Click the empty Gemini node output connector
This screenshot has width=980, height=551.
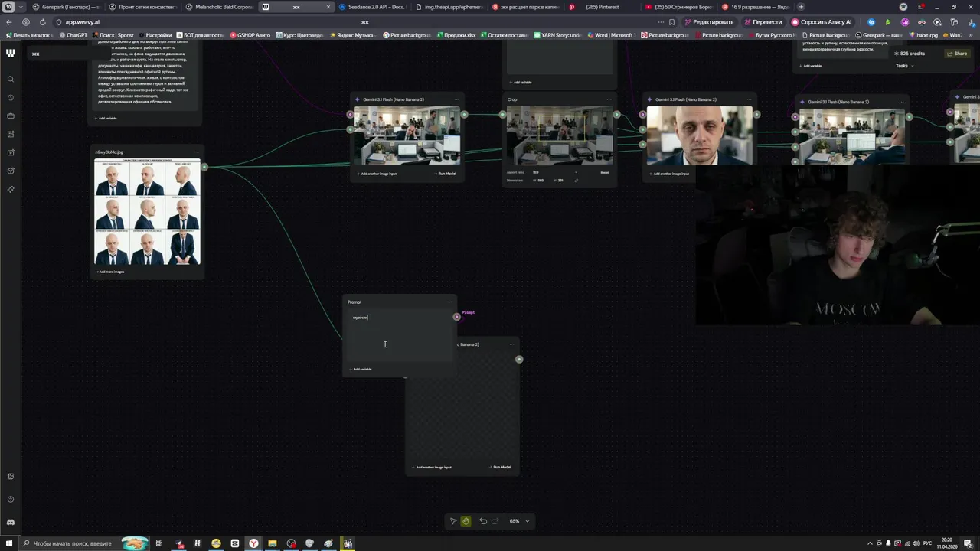[x=519, y=360]
